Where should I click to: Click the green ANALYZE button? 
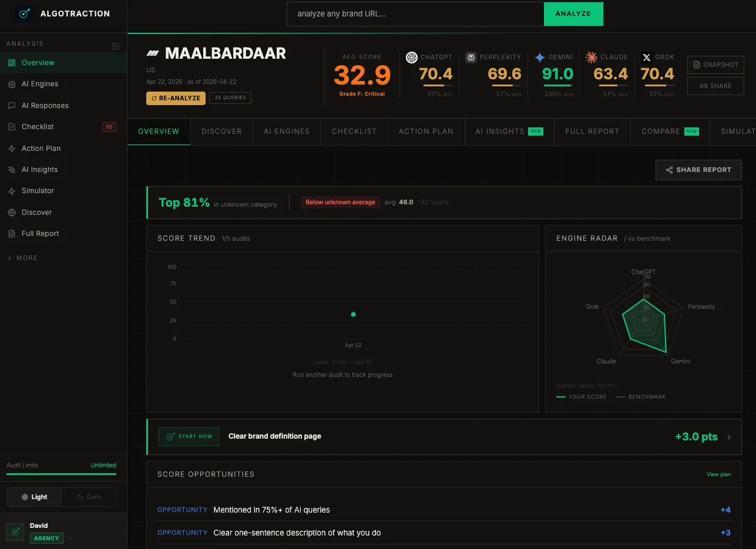[573, 14]
